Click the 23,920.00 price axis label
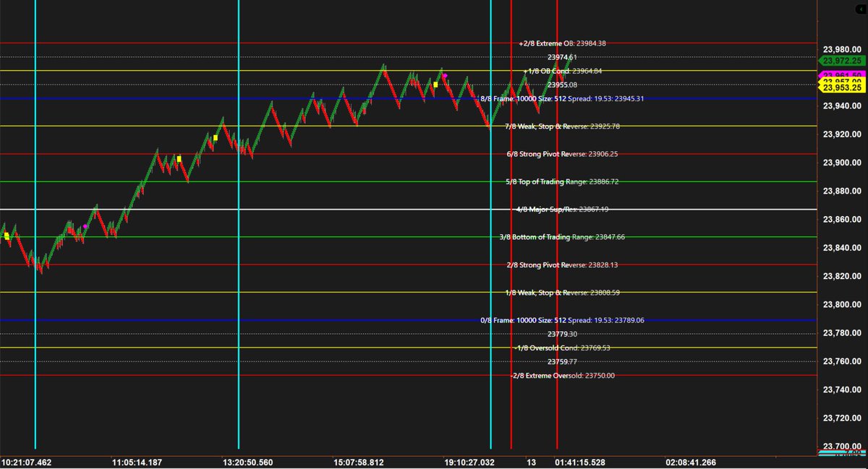 [x=841, y=134]
